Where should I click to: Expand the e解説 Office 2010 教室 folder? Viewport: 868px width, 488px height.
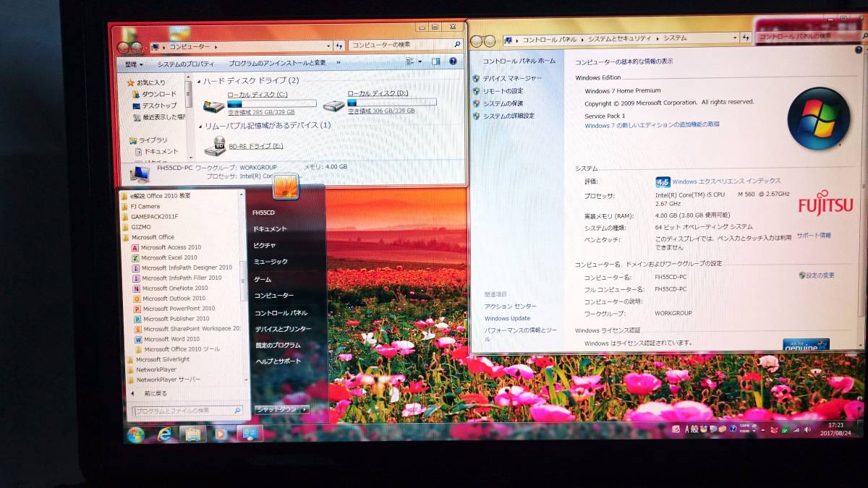pyautogui.click(x=156, y=196)
